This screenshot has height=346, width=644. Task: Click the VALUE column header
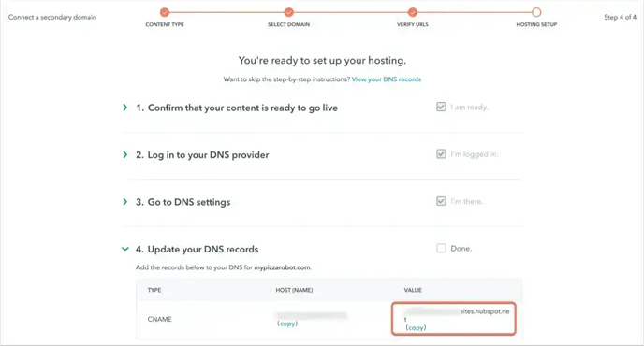pyautogui.click(x=413, y=290)
